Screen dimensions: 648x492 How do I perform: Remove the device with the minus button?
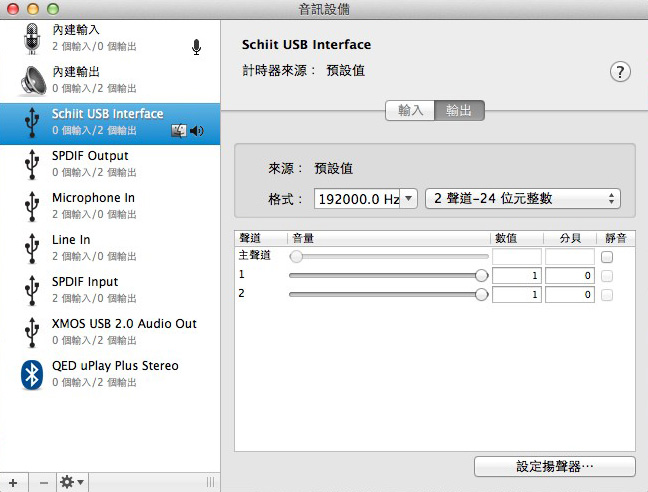[43, 482]
